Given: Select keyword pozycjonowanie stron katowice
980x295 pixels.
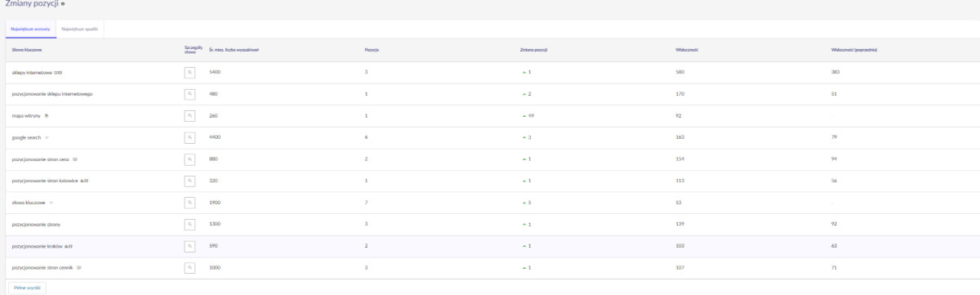Looking at the screenshot, I should coord(45,181).
